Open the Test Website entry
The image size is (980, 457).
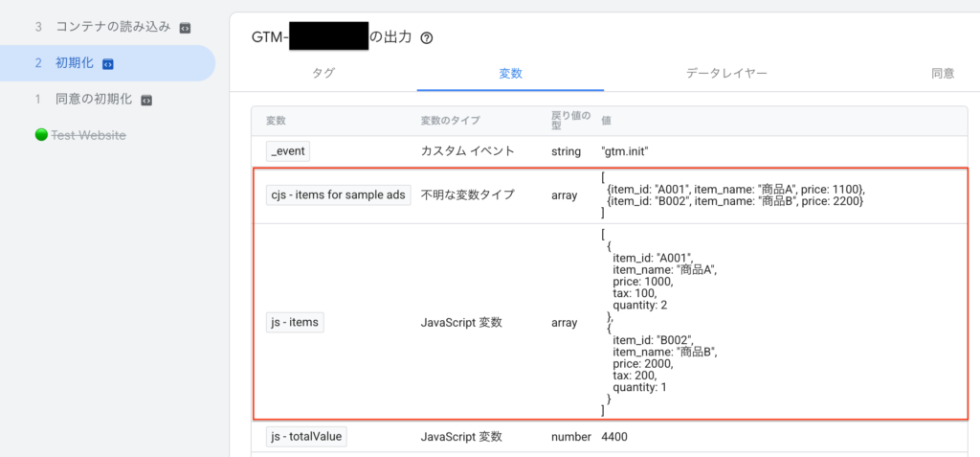(x=87, y=135)
